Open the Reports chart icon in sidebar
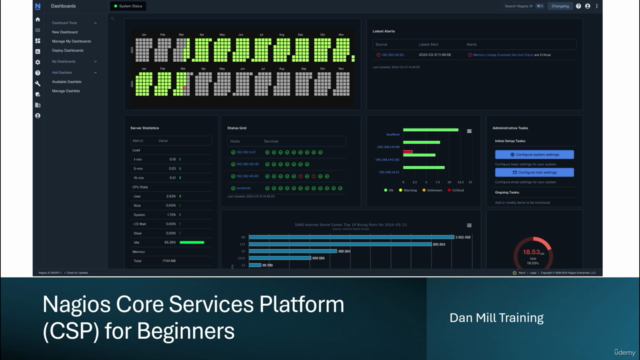This screenshot has width=640, height=360. pos(38,51)
